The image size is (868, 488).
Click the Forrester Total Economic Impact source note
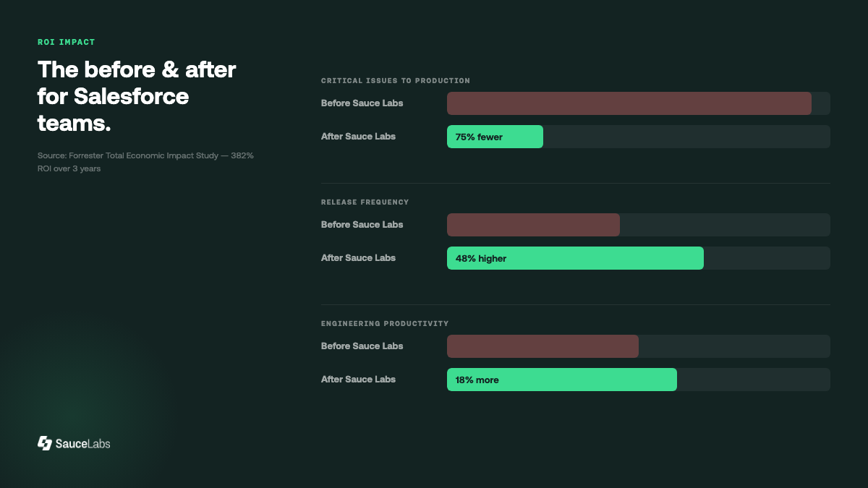pyautogui.click(x=145, y=162)
